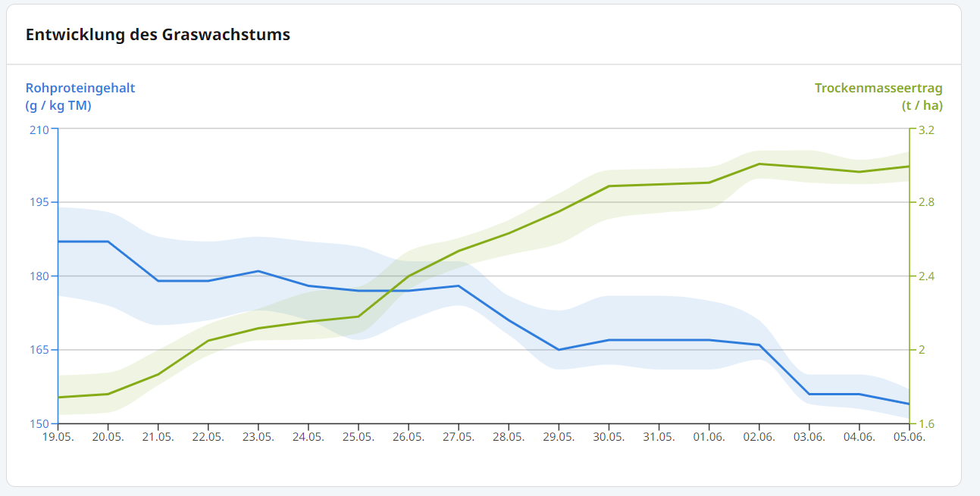Click the 19.05. date on x-axis
This screenshot has width=980, height=496.
[x=58, y=438]
